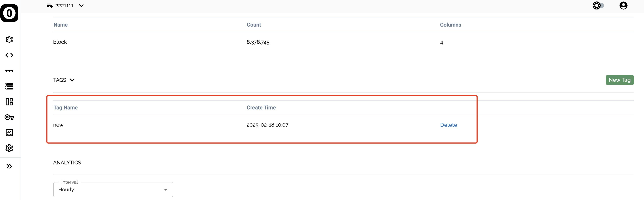Viewport: 644px width, 200px height.
Task: Collapse the TAGS section chevron
Action: (x=72, y=80)
